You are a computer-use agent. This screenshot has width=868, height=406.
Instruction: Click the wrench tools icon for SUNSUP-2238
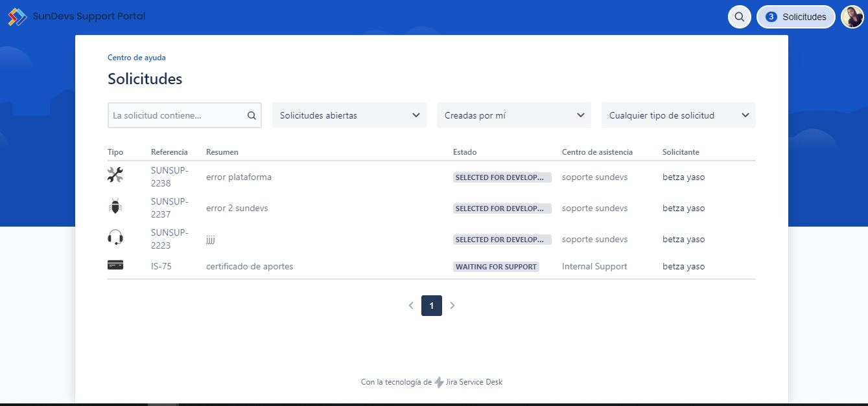pos(115,175)
